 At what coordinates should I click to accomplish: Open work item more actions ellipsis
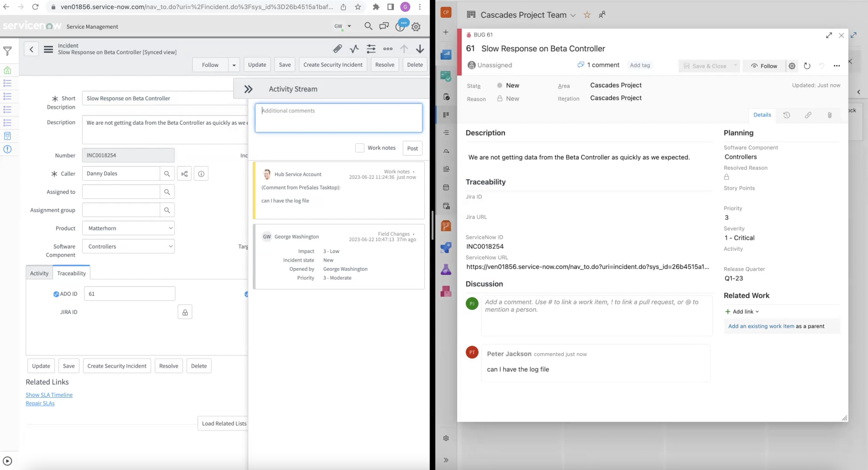point(837,66)
